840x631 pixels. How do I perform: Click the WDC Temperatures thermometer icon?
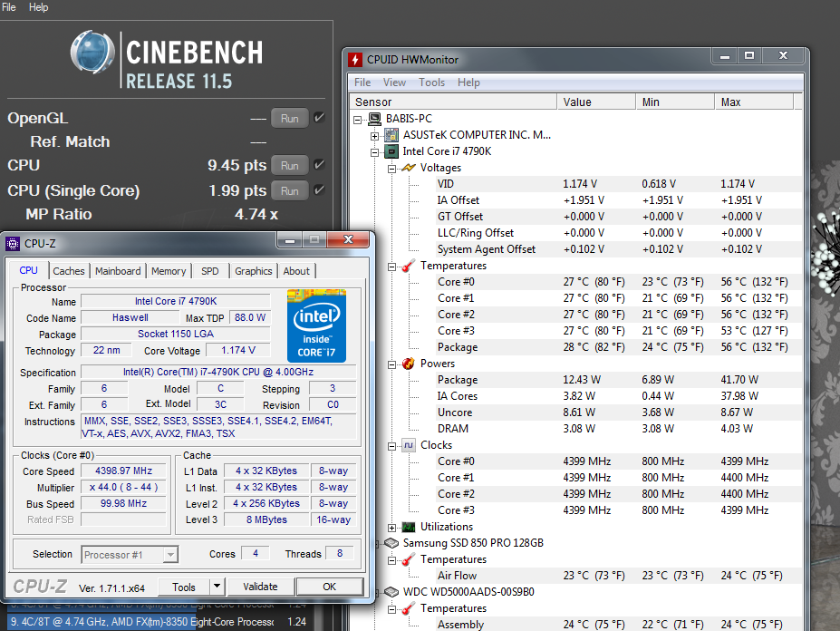click(x=409, y=608)
